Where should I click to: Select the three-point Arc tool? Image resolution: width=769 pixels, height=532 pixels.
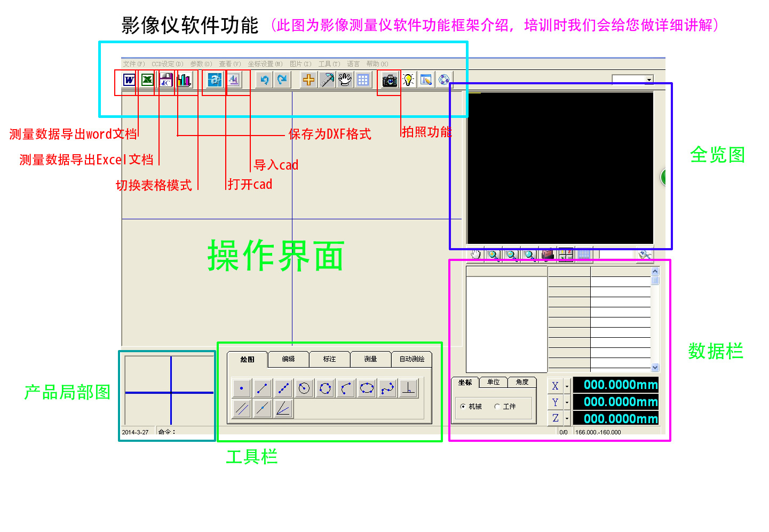(x=346, y=388)
